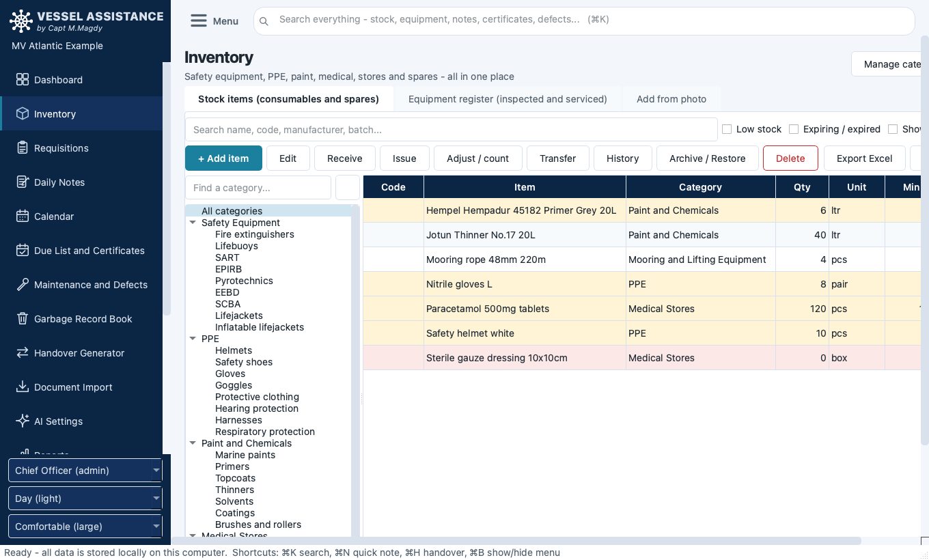Screen dimensions: 929x560
Task: Toggle the Low stock checkbox
Action: [x=727, y=129]
